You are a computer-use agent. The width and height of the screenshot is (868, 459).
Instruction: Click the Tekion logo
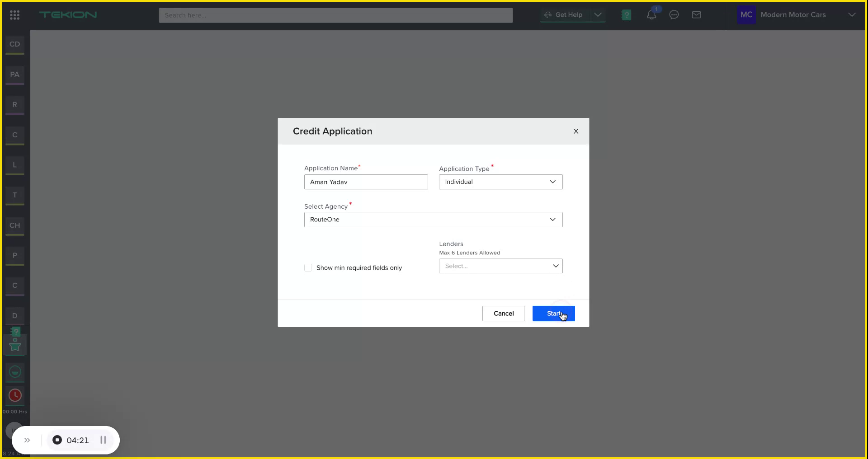click(x=68, y=14)
